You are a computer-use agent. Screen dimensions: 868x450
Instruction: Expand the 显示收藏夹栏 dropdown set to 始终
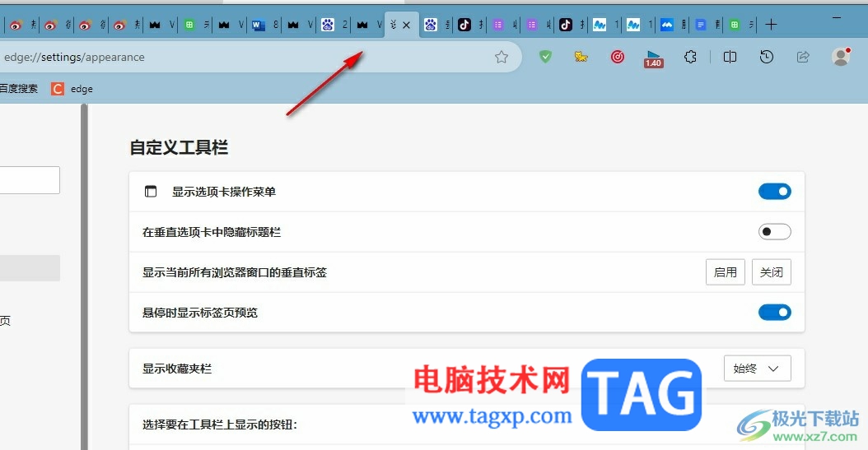(x=758, y=369)
